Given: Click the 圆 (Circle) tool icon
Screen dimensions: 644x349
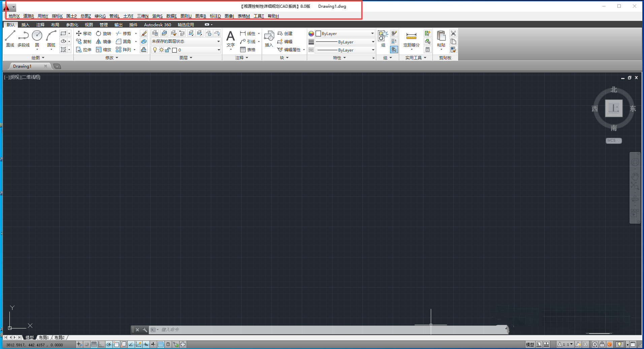Looking at the screenshot, I should click(37, 36).
